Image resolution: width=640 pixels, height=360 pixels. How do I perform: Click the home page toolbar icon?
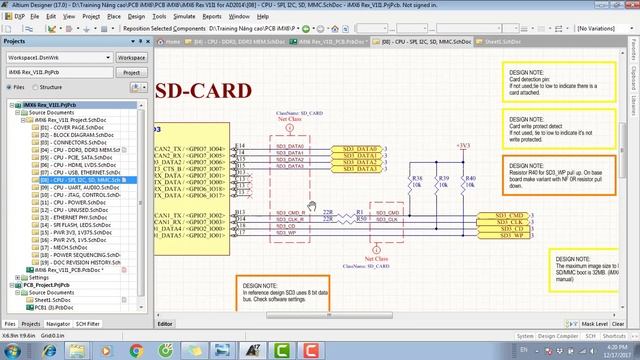click(335, 29)
